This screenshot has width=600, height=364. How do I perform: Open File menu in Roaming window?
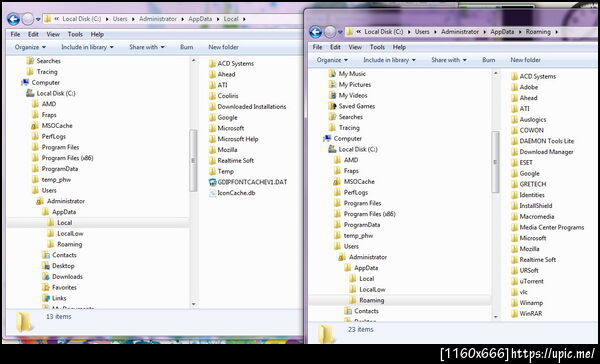point(317,47)
